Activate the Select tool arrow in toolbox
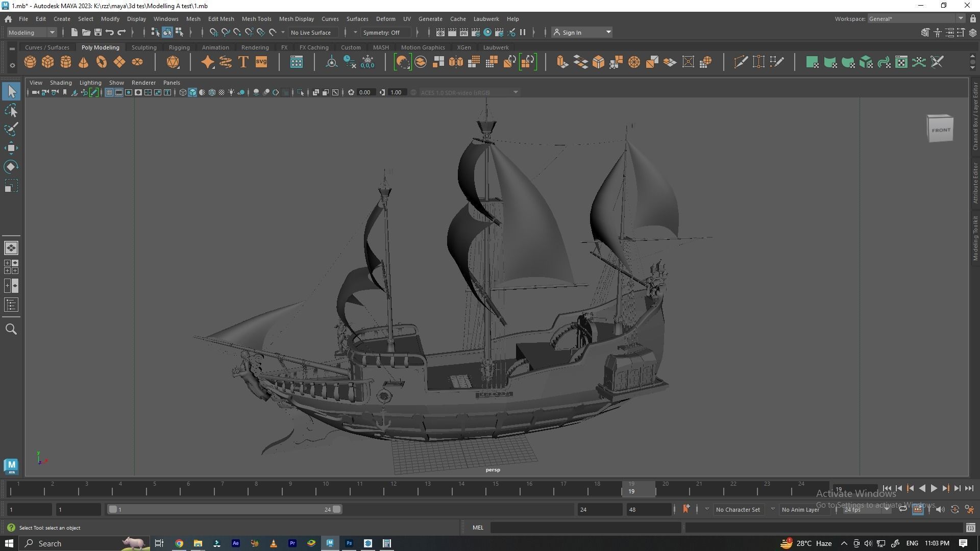 pyautogui.click(x=11, y=91)
